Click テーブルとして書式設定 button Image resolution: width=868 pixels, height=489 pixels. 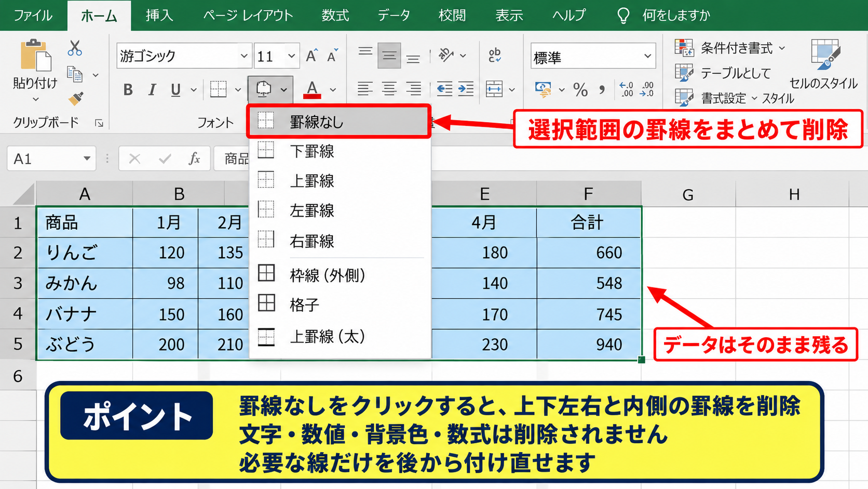click(x=723, y=85)
